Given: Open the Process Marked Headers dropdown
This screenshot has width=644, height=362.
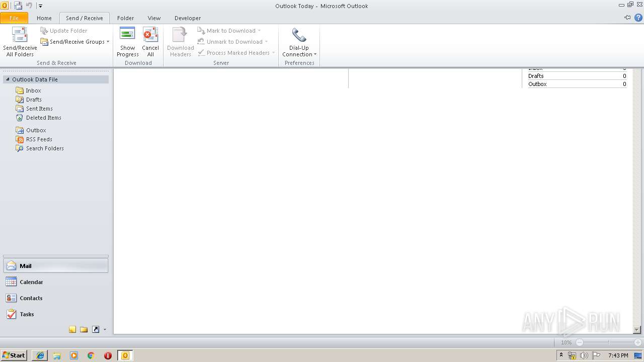Looking at the screenshot, I should pyautogui.click(x=236, y=53).
